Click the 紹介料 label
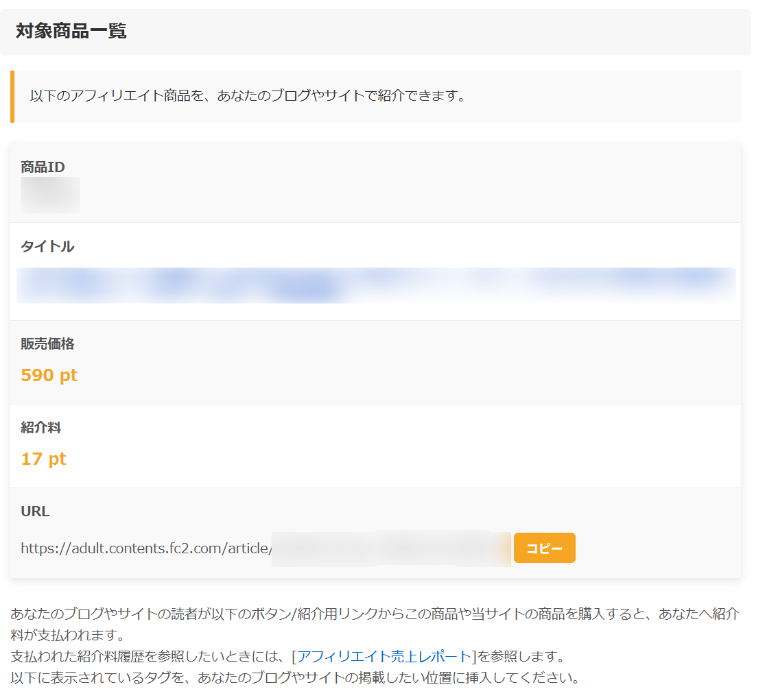Screen dimensions: 778x700 [40, 428]
